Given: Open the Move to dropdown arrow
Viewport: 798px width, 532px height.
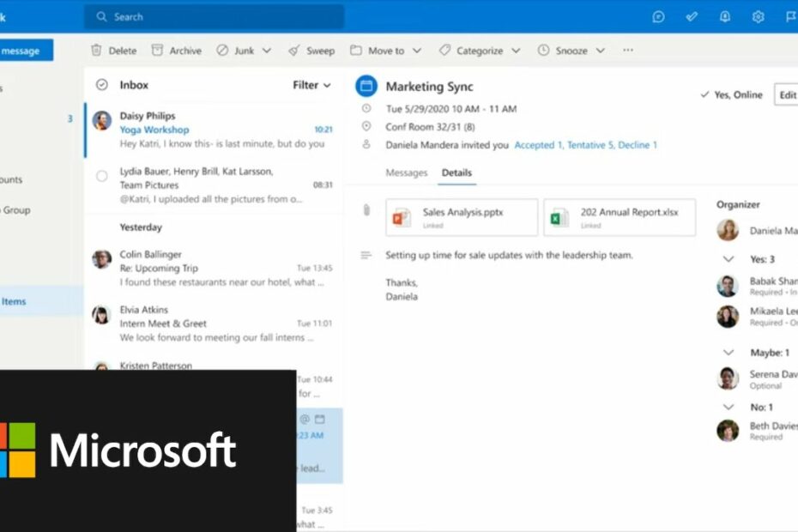Looking at the screenshot, I should 417,51.
